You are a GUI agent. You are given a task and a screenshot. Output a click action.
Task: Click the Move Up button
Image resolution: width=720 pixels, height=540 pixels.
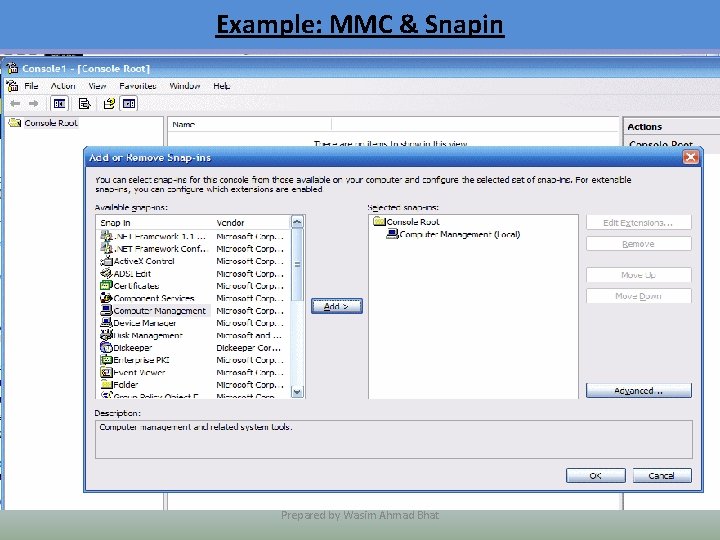[638, 275]
